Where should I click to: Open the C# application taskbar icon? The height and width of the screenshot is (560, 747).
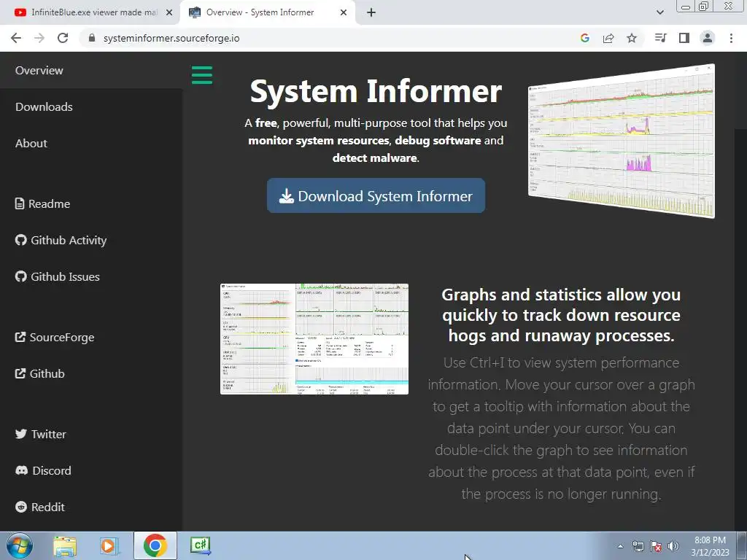tap(201, 545)
